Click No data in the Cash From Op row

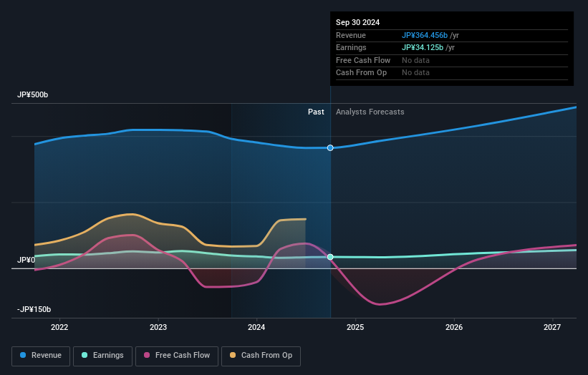(x=415, y=73)
